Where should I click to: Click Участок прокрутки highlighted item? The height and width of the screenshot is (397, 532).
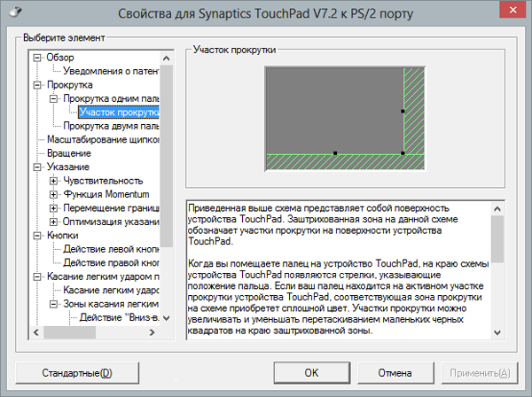click(x=118, y=113)
